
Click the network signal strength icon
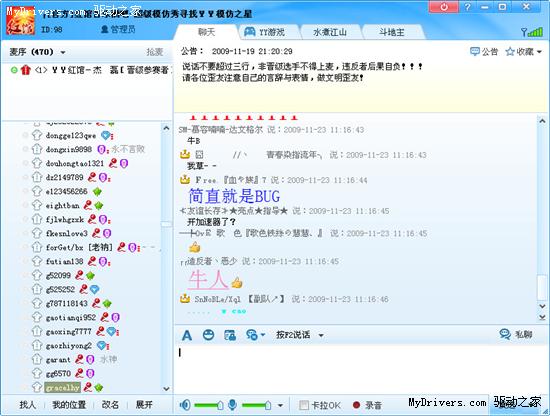pyautogui.click(x=532, y=32)
